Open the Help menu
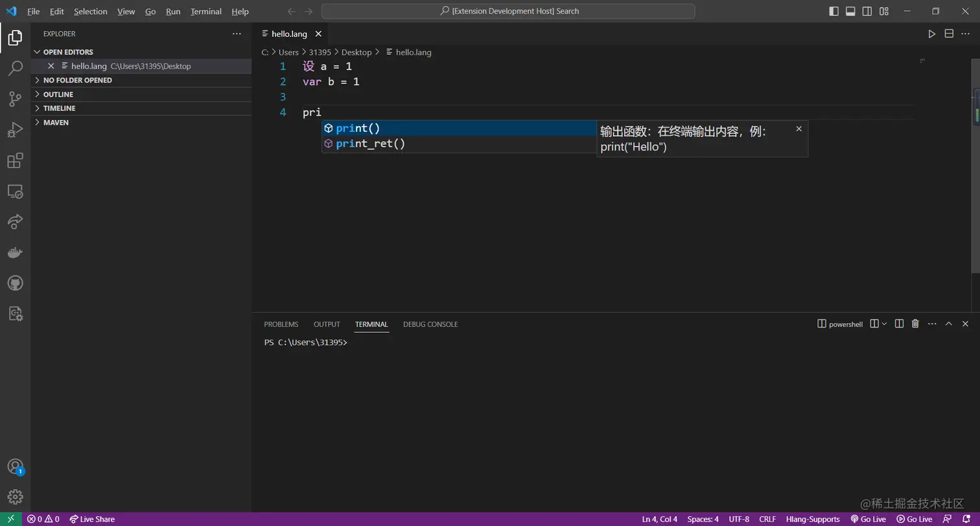The height and width of the screenshot is (526, 980). click(240, 11)
